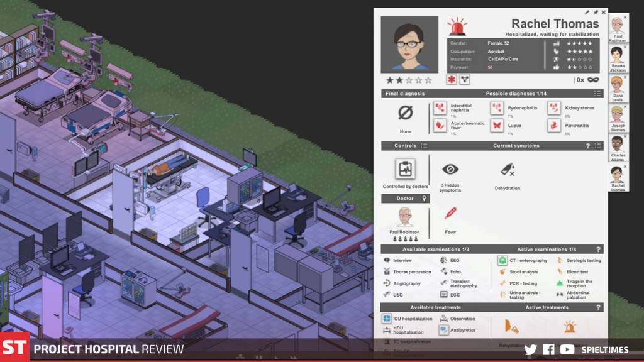Click the department transfer icon beside asterisk
Screen dimensions: 644x362
pyautogui.click(x=465, y=80)
